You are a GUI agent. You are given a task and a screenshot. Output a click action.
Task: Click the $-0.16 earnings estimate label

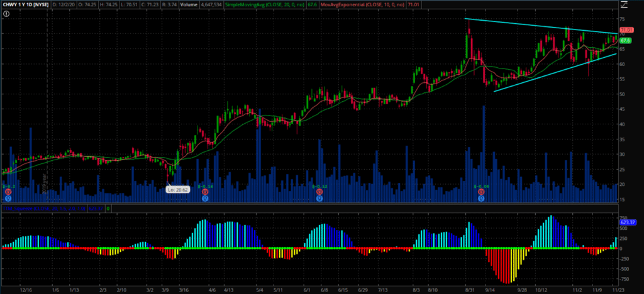click(x=205, y=186)
